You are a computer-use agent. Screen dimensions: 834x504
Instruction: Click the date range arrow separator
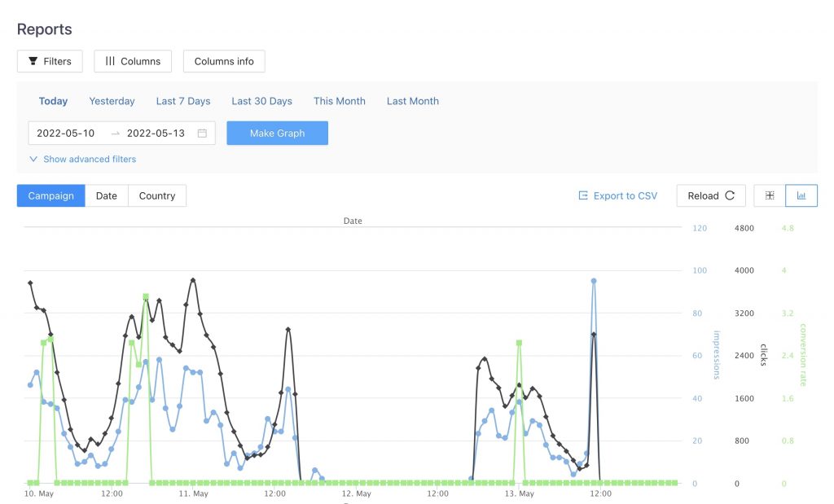116,134
